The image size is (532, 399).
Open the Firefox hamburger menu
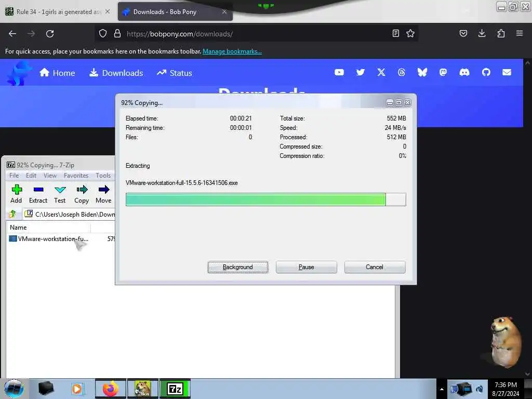coord(519,33)
